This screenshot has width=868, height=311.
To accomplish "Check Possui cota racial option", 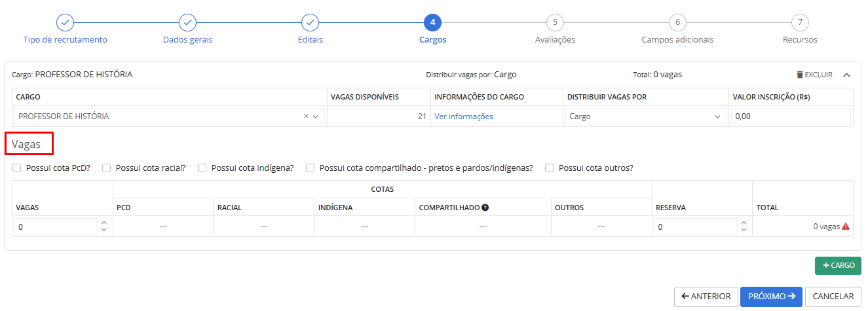I will click(107, 168).
